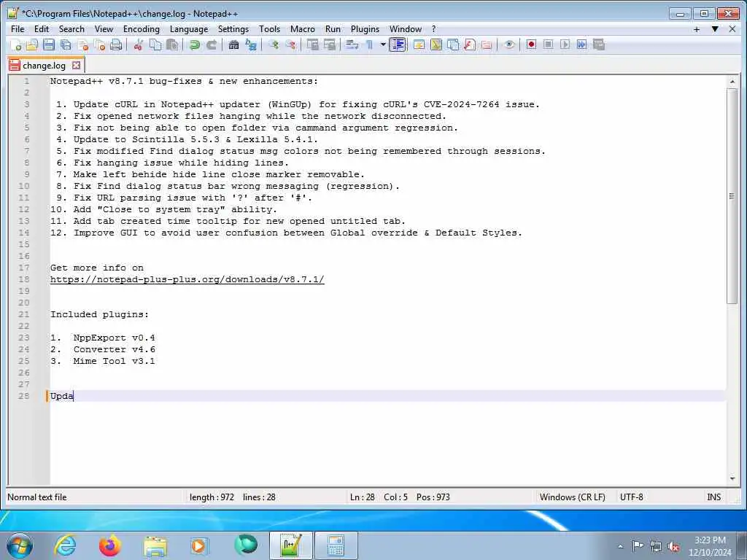Screen dimensions: 747x560
Task: Print the document with the Print icon
Action: pyautogui.click(x=116, y=44)
